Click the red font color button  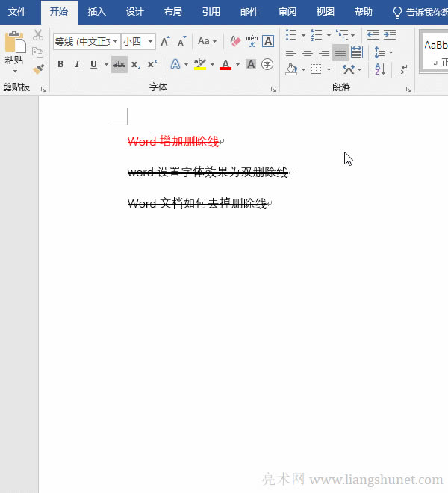click(225, 64)
